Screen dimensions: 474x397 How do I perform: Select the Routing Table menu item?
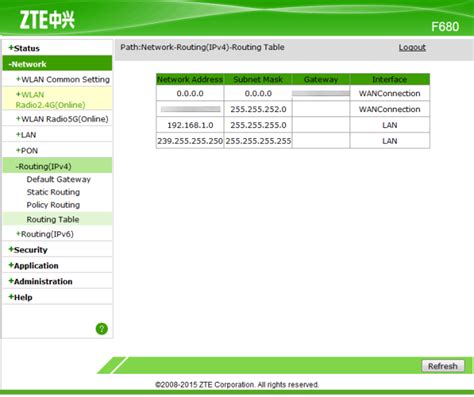(57, 219)
